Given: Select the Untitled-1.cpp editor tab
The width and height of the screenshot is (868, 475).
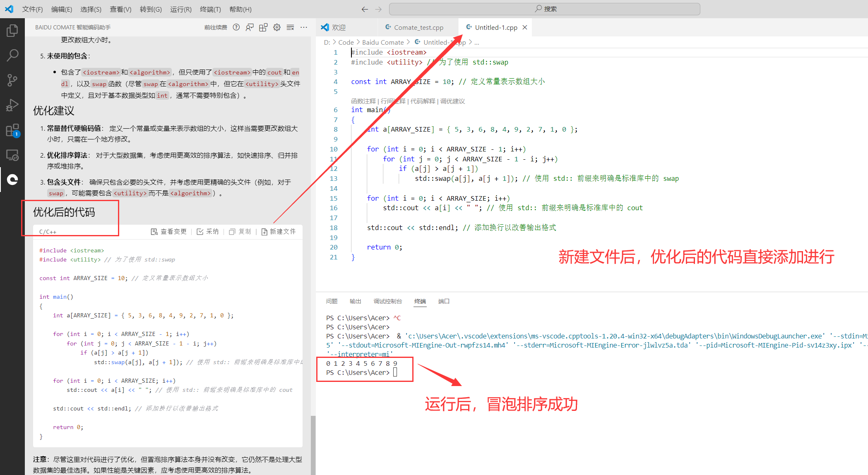Looking at the screenshot, I should click(494, 27).
